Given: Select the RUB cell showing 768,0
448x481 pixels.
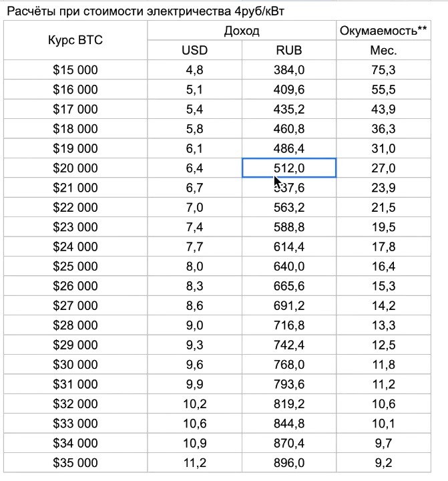Looking at the screenshot, I should 289,364.
